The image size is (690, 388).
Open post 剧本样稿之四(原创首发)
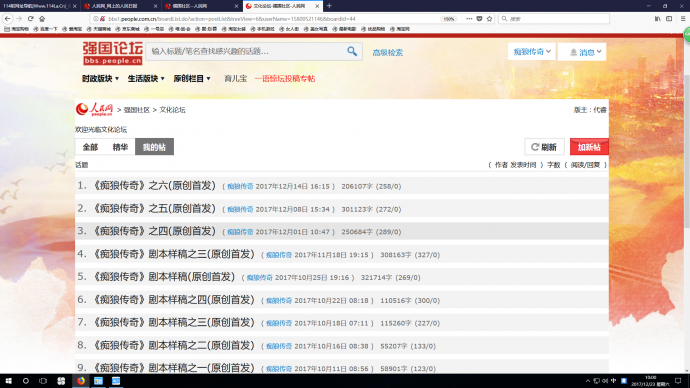coord(173,300)
